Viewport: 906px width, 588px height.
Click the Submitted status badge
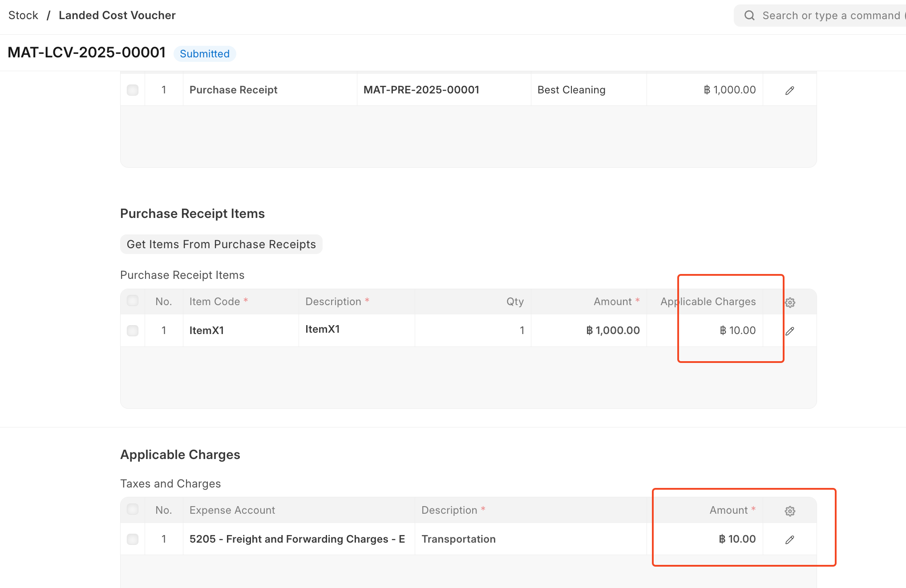pyautogui.click(x=205, y=53)
